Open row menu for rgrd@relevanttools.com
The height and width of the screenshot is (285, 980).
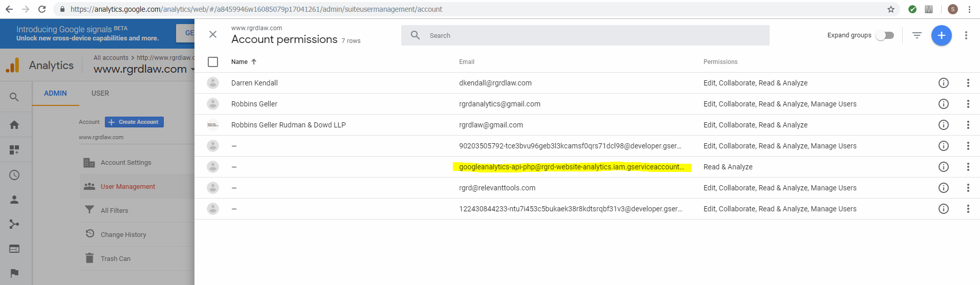[968, 188]
